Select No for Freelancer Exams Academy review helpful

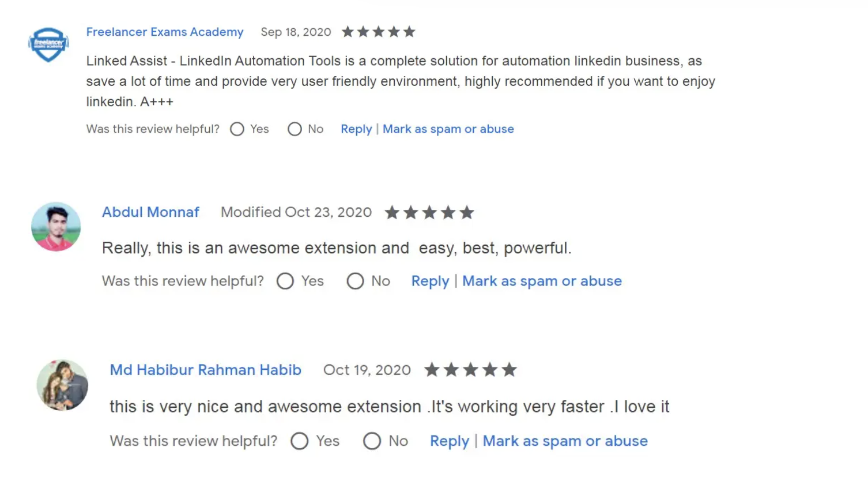point(295,129)
